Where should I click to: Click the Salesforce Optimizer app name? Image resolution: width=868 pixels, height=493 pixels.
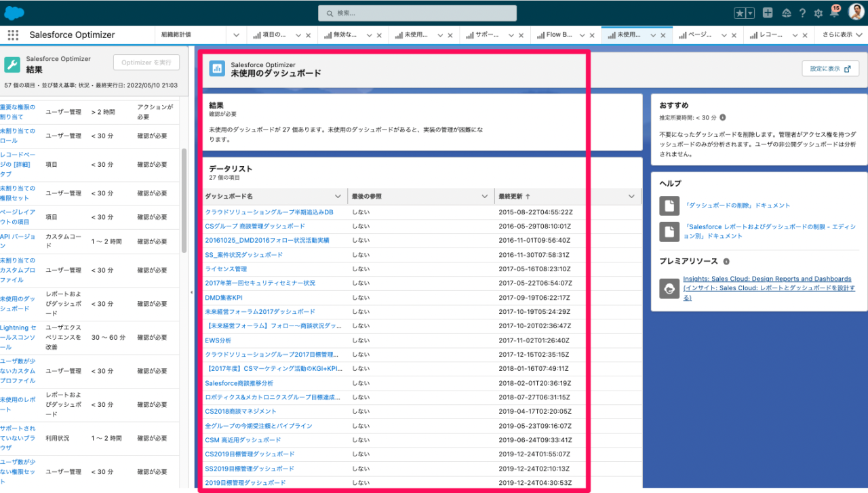coord(72,35)
